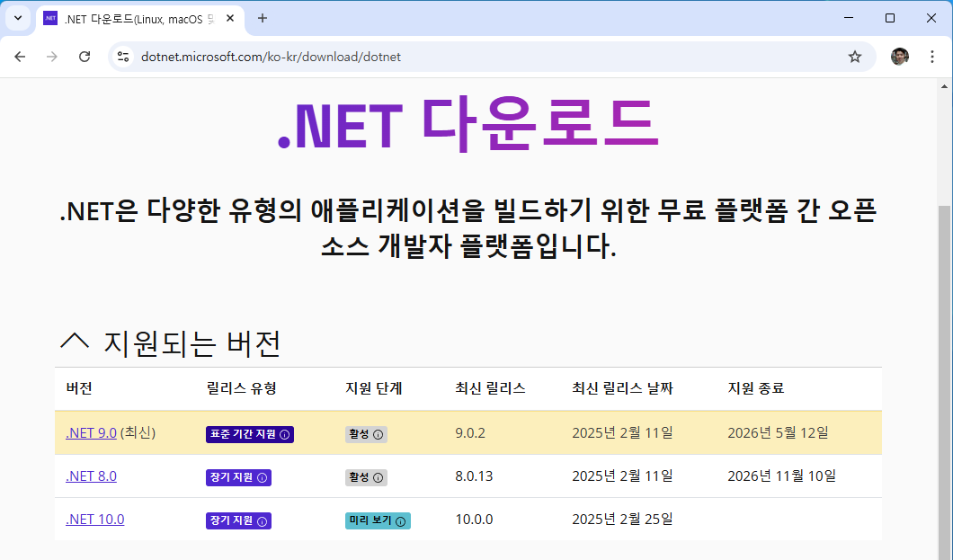Image resolution: width=953 pixels, height=560 pixels.
Task: Open the browser three-dot menu
Action: pos(932,56)
